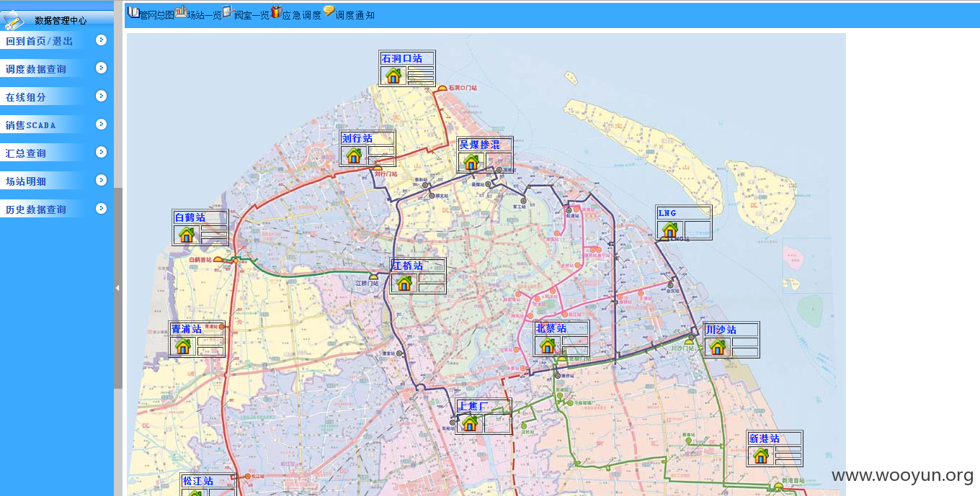Click the 白鹤首站 map marker
The height and width of the screenshot is (496, 980).
(218, 260)
